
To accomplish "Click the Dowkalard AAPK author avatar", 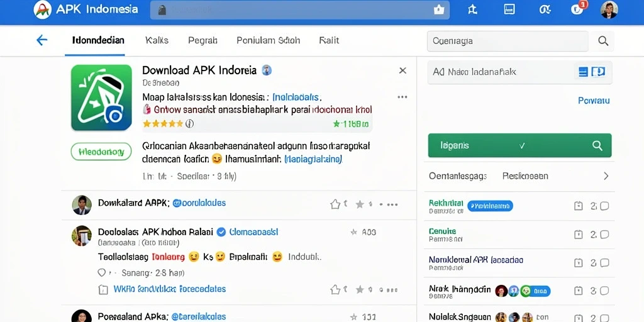I will (81, 204).
